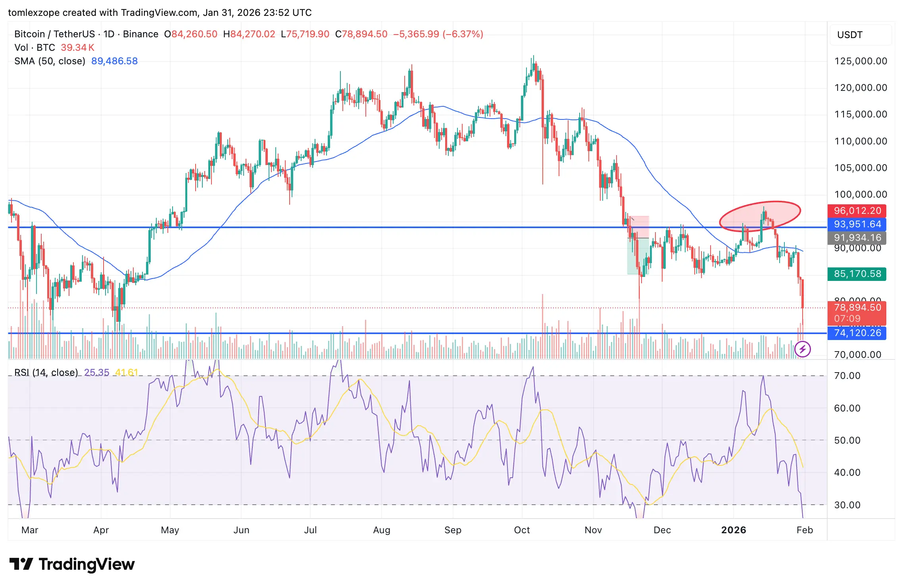Select the gray 91,934.16 price label
903x588 pixels.
(857, 238)
